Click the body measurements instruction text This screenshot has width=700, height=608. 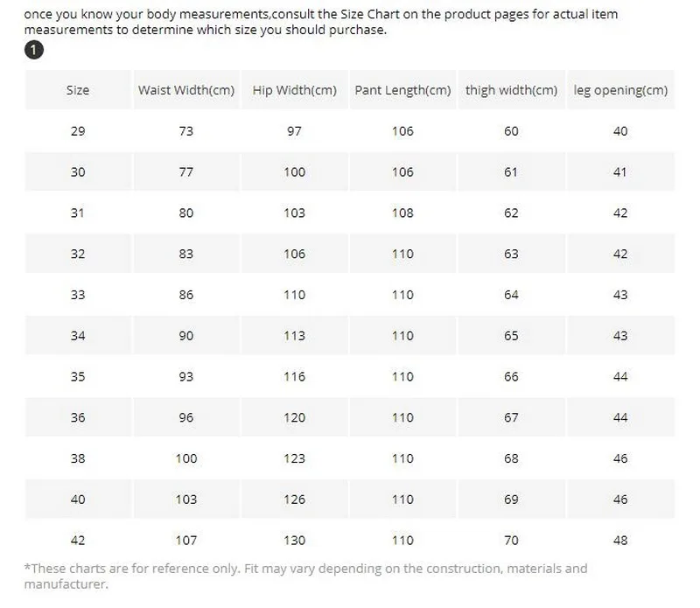click(321, 22)
